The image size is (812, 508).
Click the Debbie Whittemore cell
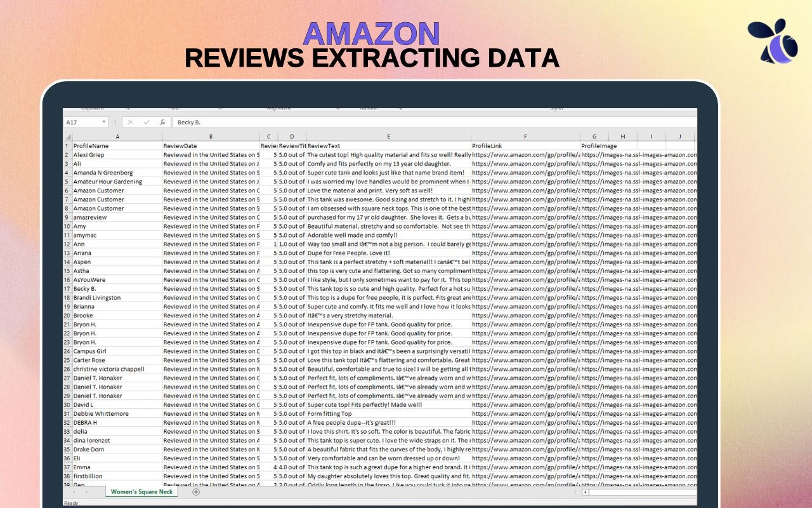(x=117, y=413)
